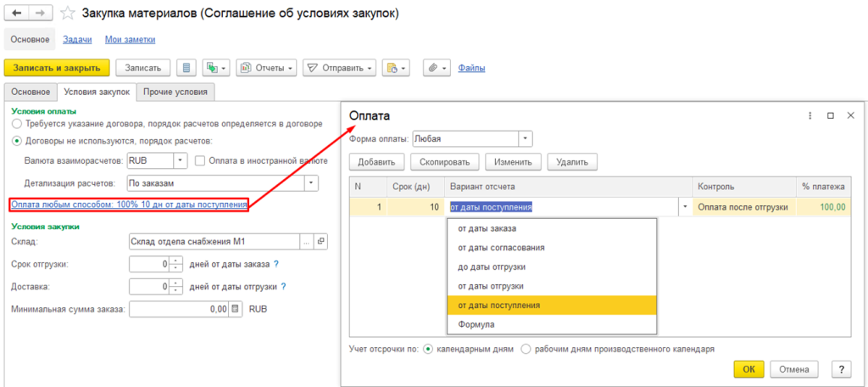Choose от даты отгрузки option

point(551,286)
